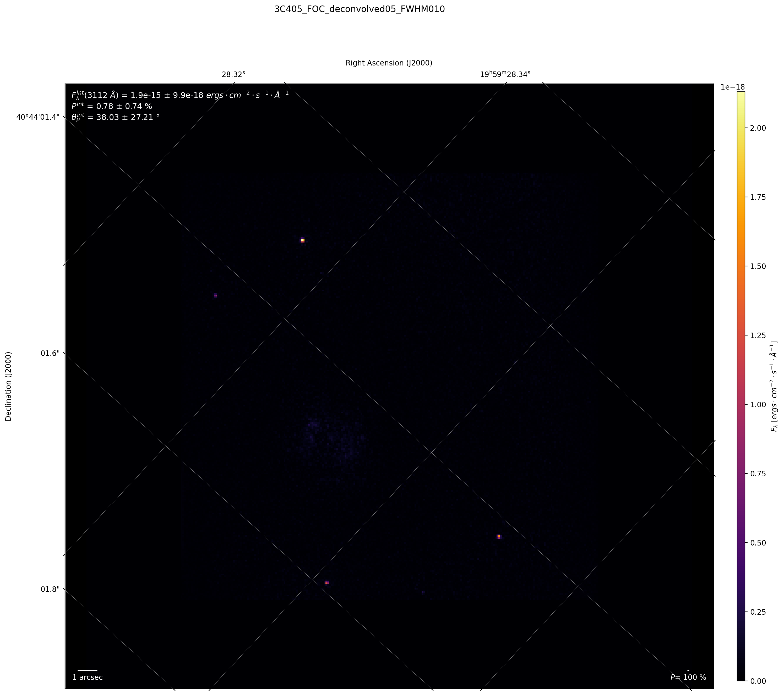
Task: Click the 40°44'01.4" declination tick label
Action: pyautogui.click(x=38, y=117)
